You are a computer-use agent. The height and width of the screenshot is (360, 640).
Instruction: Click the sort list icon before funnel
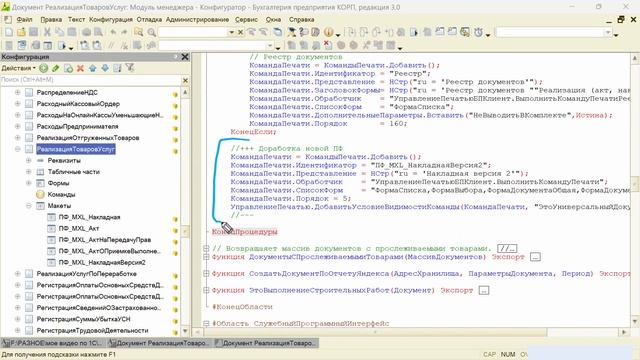tap(118, 68)
